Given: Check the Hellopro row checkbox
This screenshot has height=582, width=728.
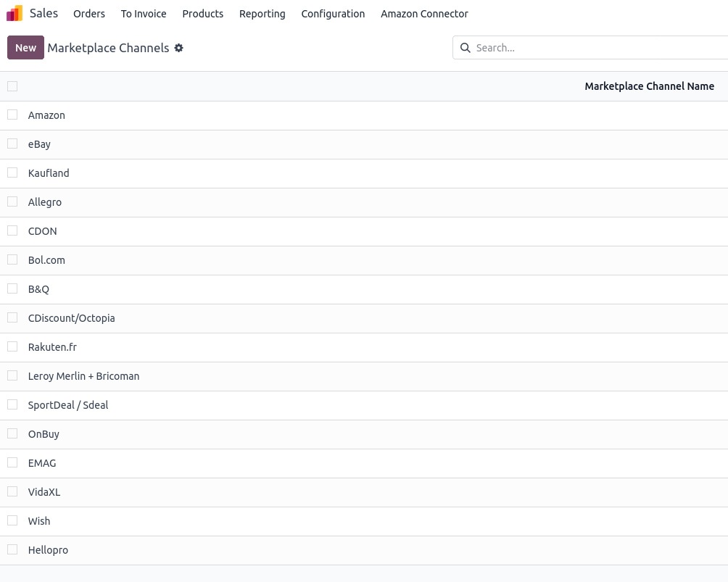Looking at the screenshot, I should (12, 549).
